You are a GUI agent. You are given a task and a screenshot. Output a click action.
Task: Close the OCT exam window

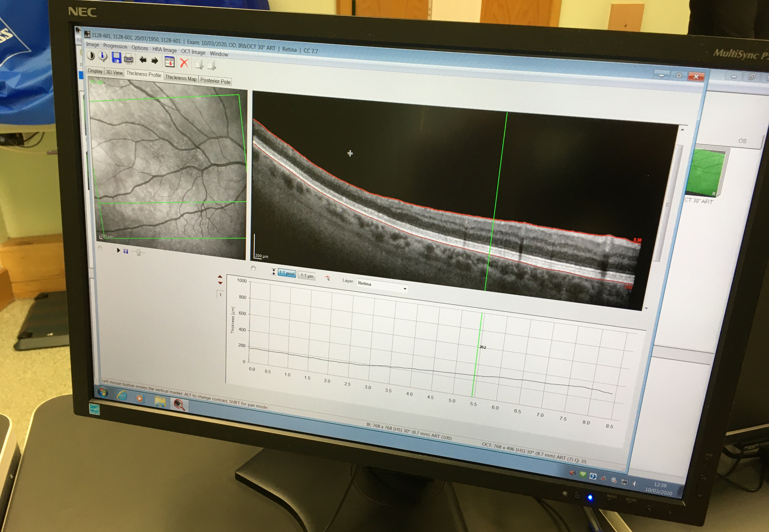click(696, 77)
